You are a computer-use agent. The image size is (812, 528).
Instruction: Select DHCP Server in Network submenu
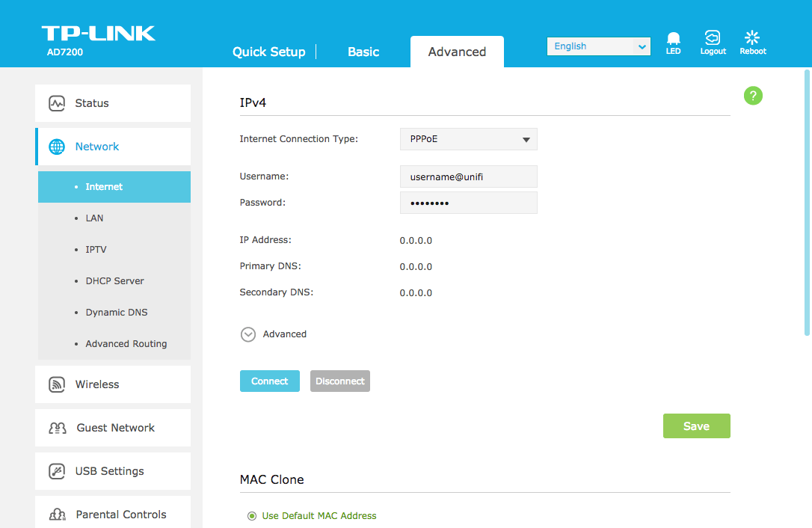click(114, 281)
